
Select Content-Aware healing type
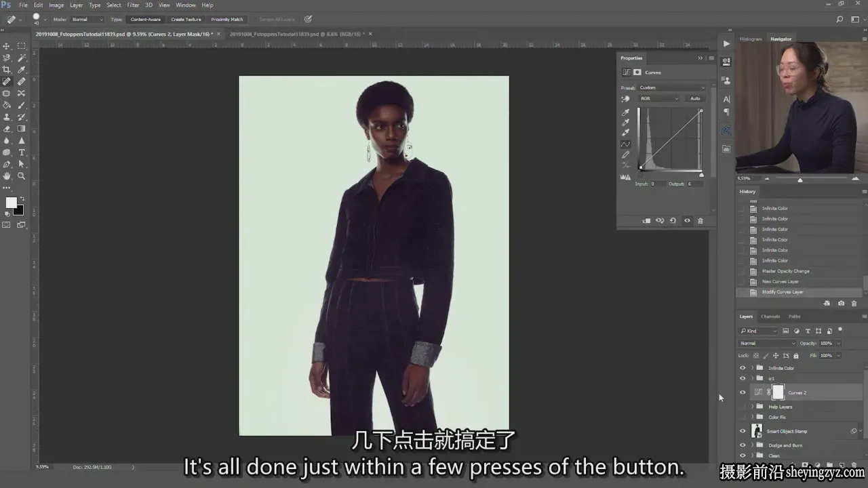click(x=146, y=20)
